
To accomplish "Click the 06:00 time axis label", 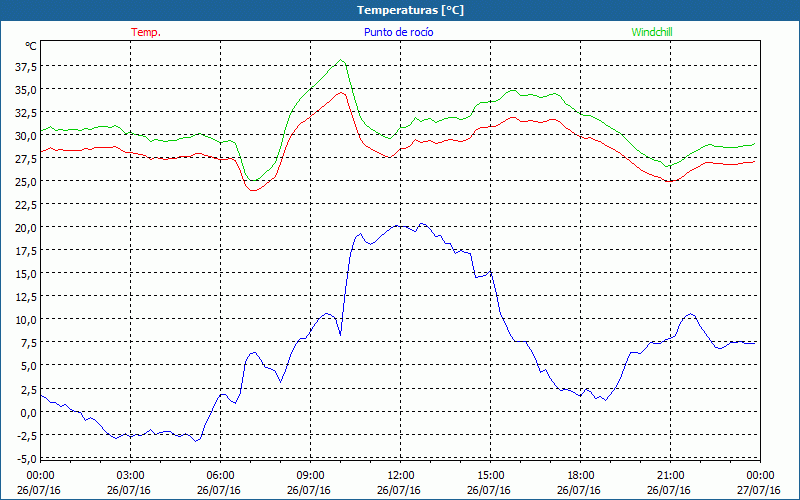I will point(220,476).
